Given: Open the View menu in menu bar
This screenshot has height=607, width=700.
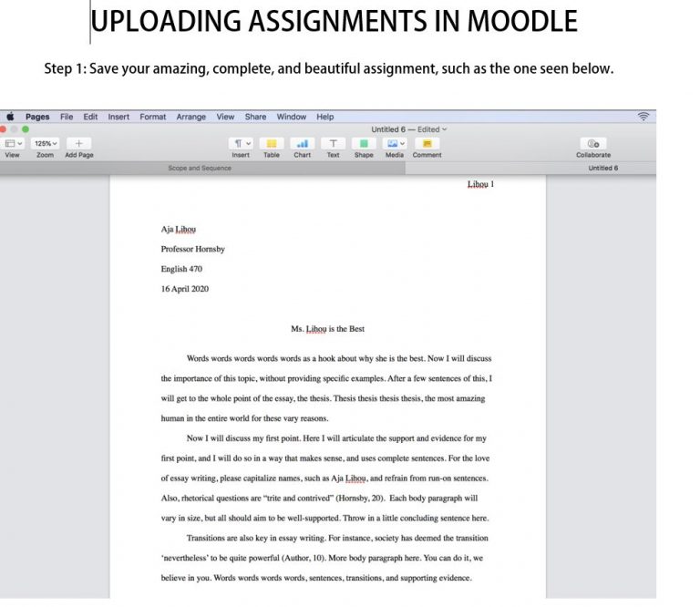Looking at the screenshot, I should coord(225,117).
